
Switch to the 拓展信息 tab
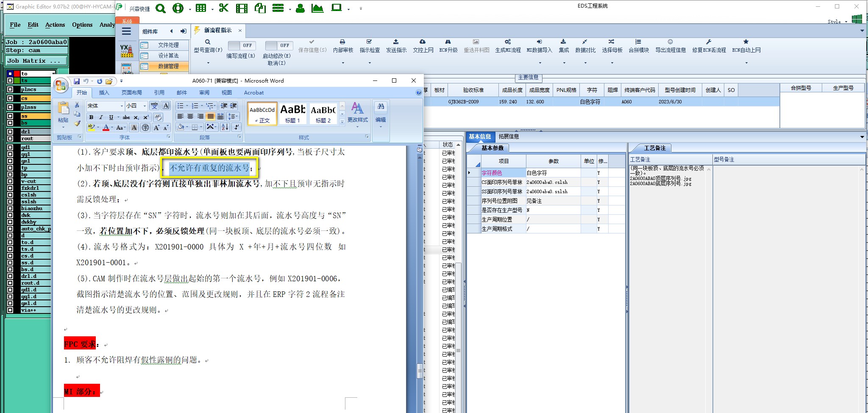point(509,136)
